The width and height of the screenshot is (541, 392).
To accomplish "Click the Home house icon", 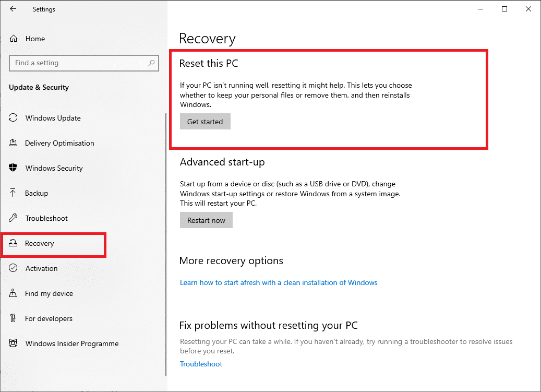I will (14, 39).
